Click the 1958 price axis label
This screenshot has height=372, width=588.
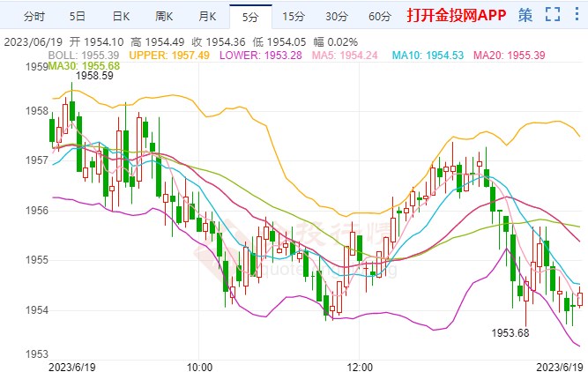click(x=37, y=110)
